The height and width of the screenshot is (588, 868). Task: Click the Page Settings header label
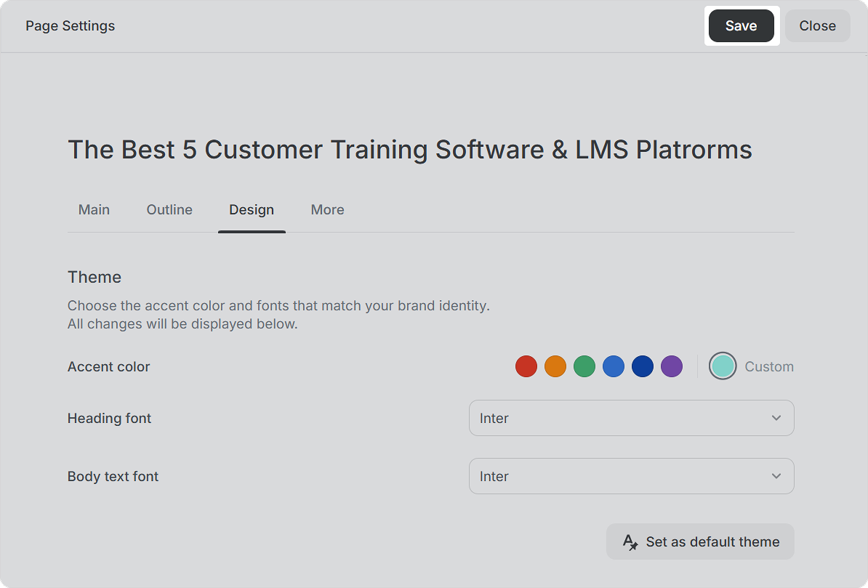pyautogui.click(x=71, y=26)
